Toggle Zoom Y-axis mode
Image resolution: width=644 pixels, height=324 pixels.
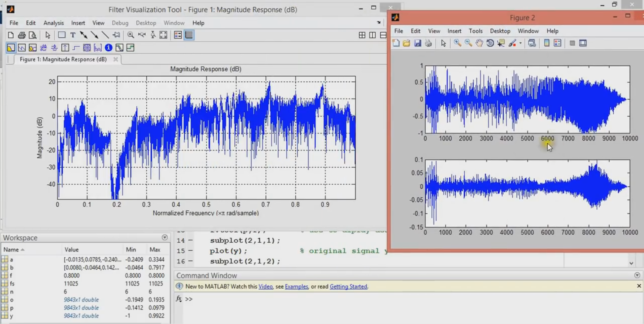point(153,35)
